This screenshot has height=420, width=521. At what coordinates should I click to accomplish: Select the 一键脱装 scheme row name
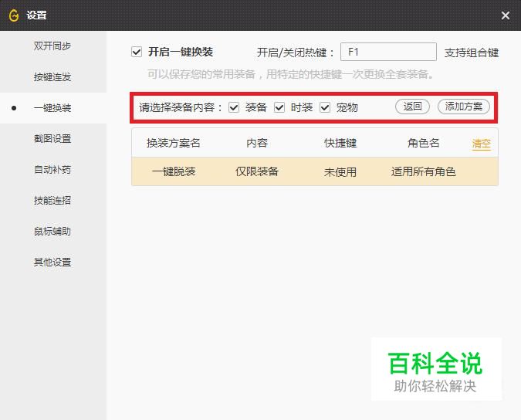(174, 172)
